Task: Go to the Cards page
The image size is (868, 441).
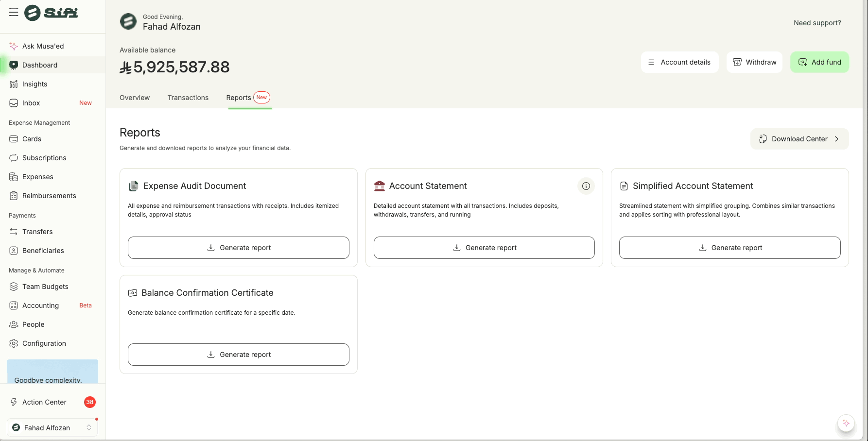Action: 32,139
